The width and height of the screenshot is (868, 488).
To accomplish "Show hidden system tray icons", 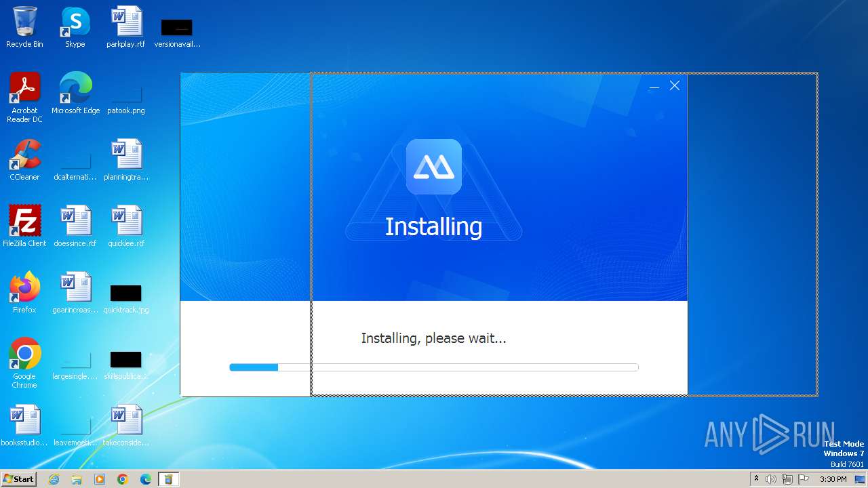I will click(756, 479).
